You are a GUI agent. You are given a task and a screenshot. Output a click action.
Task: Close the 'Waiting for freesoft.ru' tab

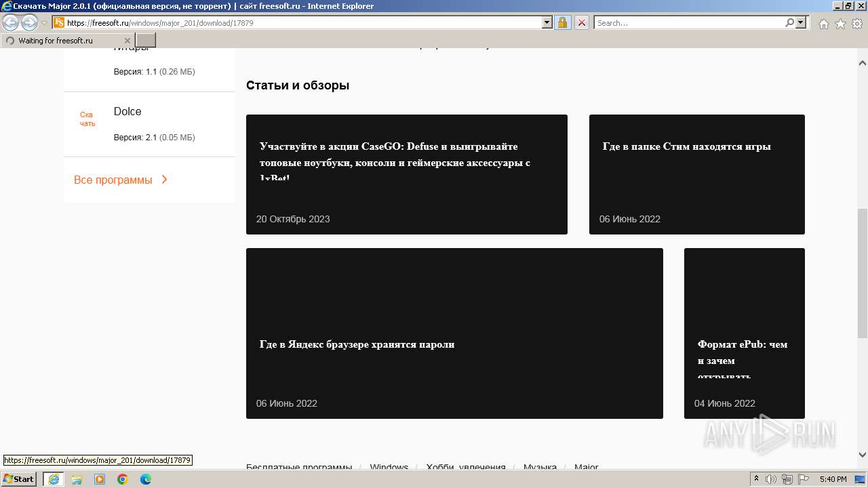[x=127, y=41]
